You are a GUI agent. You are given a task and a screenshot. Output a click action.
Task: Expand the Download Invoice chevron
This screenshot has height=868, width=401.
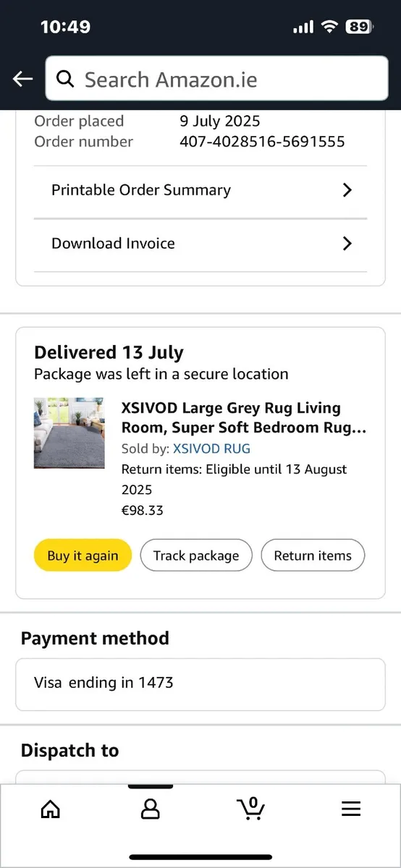coord(347,244)
